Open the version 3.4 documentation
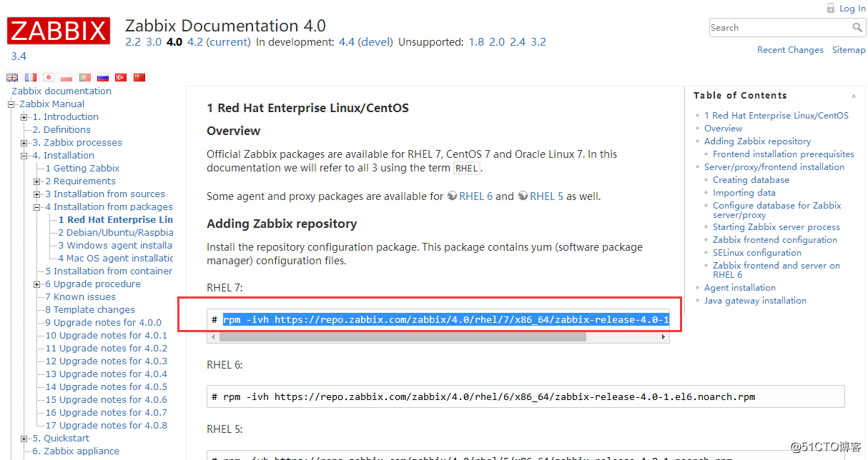 19,56
